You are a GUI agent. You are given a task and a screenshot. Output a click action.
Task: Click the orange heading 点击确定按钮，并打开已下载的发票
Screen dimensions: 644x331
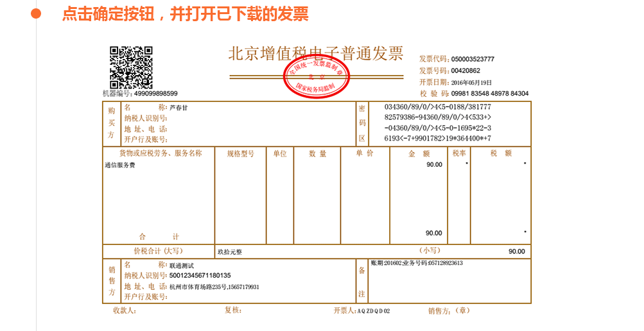point(185,13)
